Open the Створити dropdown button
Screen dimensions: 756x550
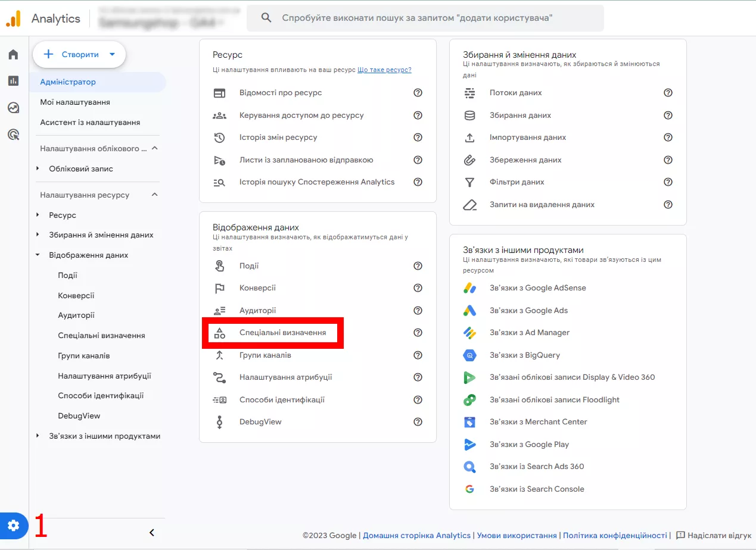[79, 54]
